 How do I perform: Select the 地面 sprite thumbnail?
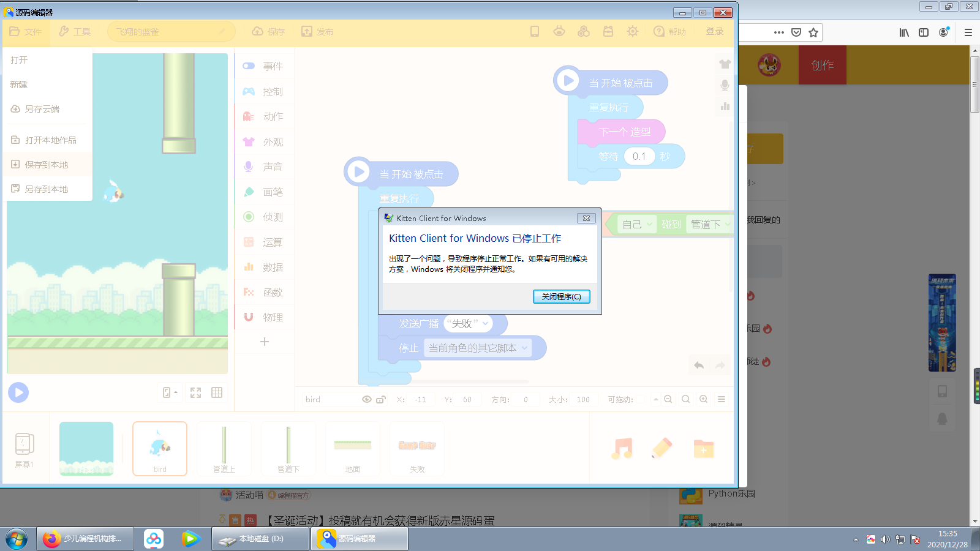click(353, 449)
